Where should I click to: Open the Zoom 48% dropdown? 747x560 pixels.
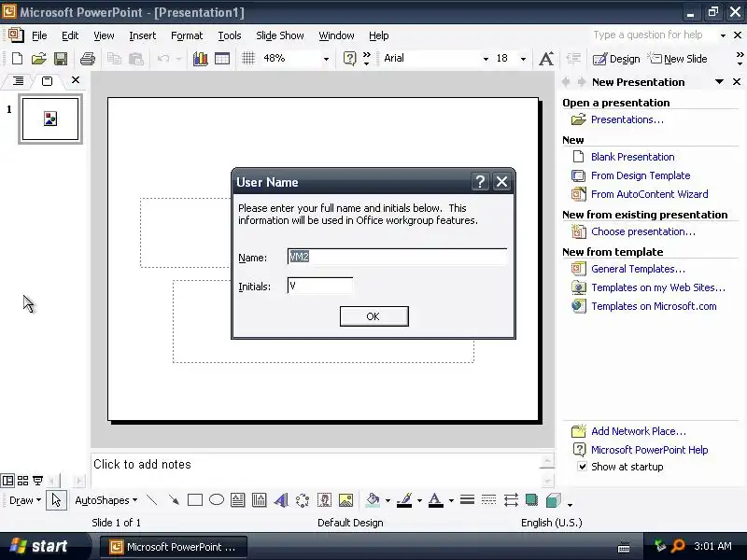point(326,59)
